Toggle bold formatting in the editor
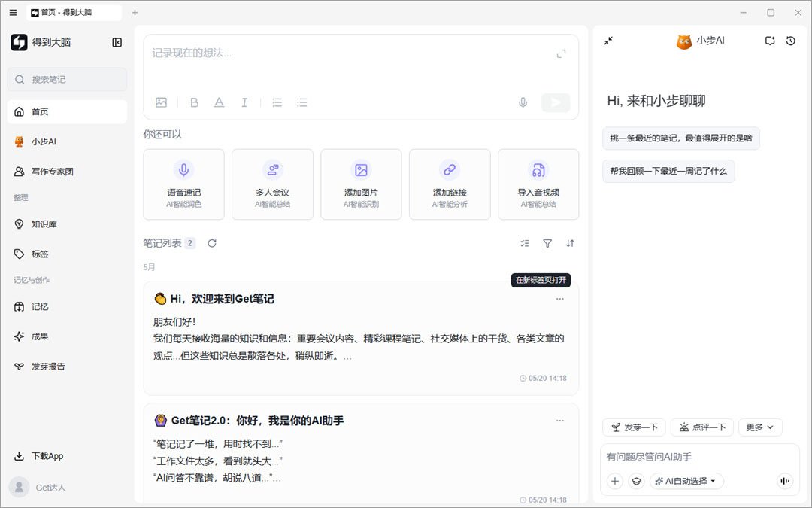The height and width of the screenshot is (508, 812). (194, 102)
